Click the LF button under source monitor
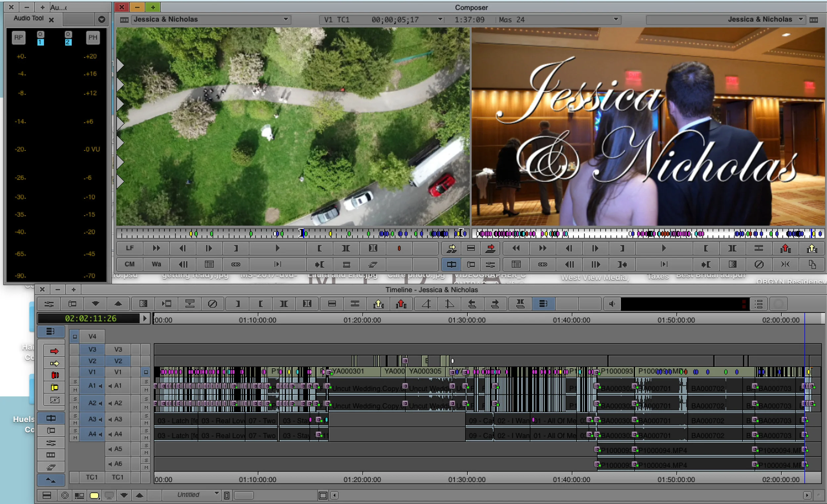The image size is (827, 504). (x=130, y=248)
